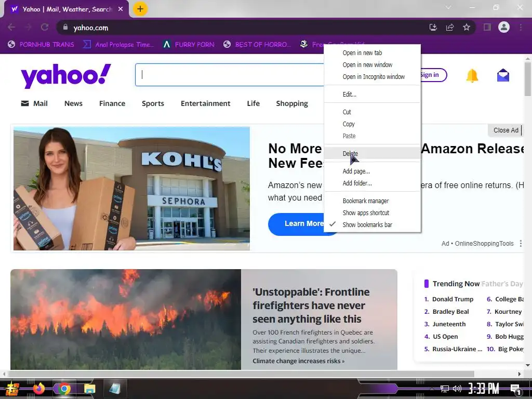Open the notification center icon

point(516,389)
